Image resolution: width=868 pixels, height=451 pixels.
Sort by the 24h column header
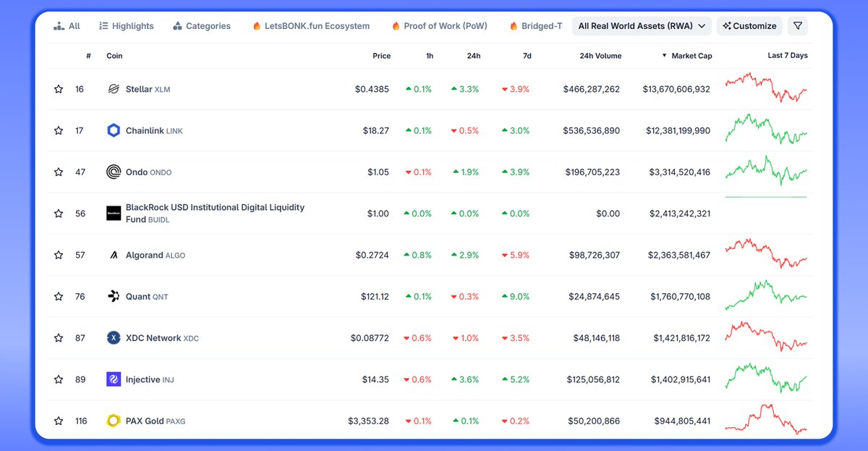click(474, 56)
